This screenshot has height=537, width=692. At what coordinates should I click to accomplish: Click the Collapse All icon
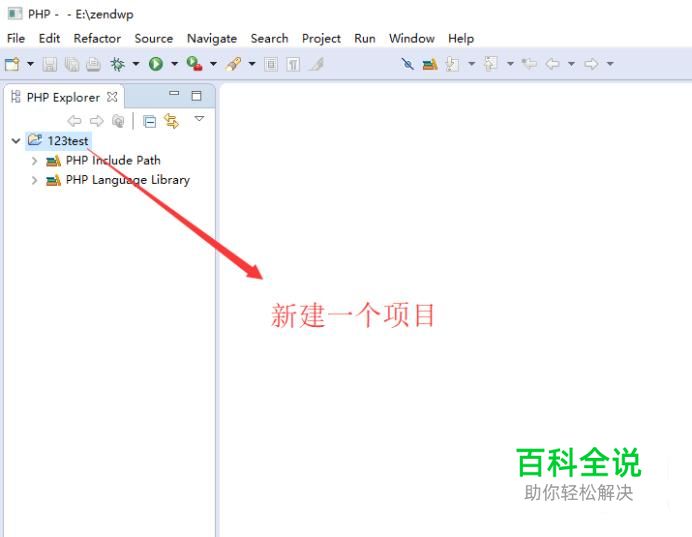pyautogui.click(x=150, y=121)
